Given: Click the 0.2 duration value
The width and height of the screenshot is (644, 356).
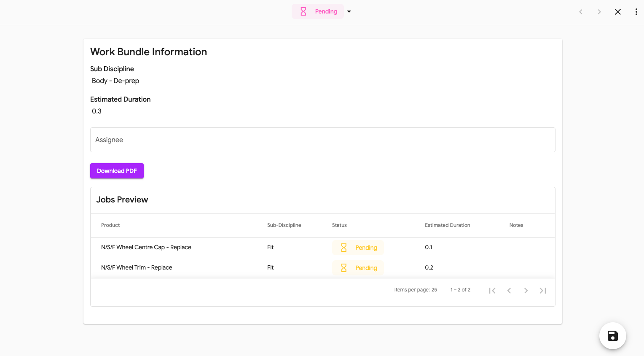Looking at the screenshot, I should click(429, 267).
